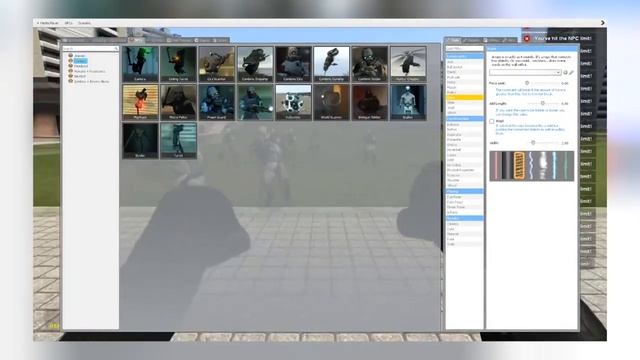This screenshot has height=360, width=640.
Task: Click the add preset icon beside dropdown
Action: pos(565,72)
